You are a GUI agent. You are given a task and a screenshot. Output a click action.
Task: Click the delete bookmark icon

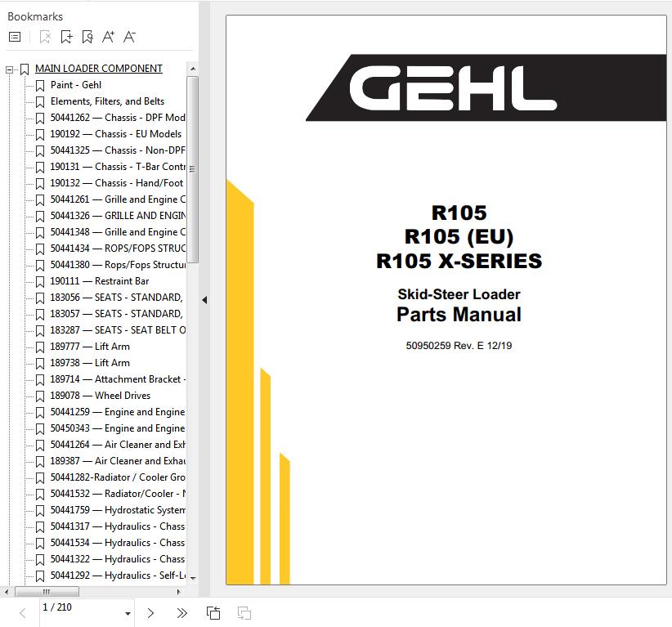45,38
